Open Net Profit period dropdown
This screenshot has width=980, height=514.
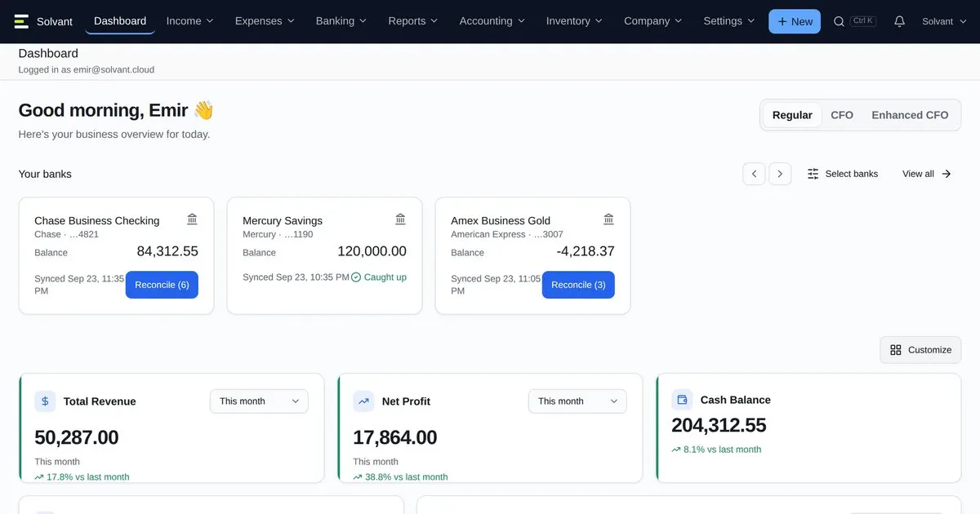(x=577, y=401)
